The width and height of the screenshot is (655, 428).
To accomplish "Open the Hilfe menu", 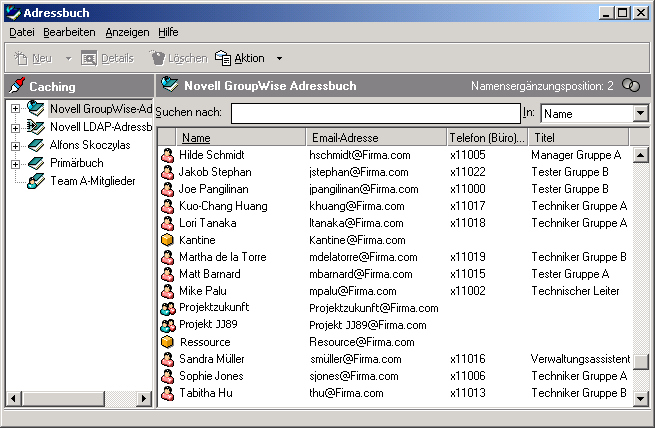I will pyautogui.click(x=168, y=32).
